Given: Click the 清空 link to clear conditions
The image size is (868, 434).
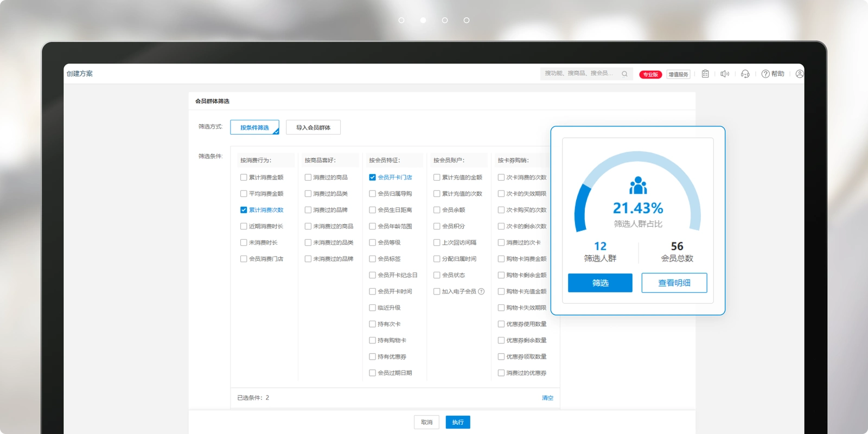Looking at the screenshot, I should [547, 398].
